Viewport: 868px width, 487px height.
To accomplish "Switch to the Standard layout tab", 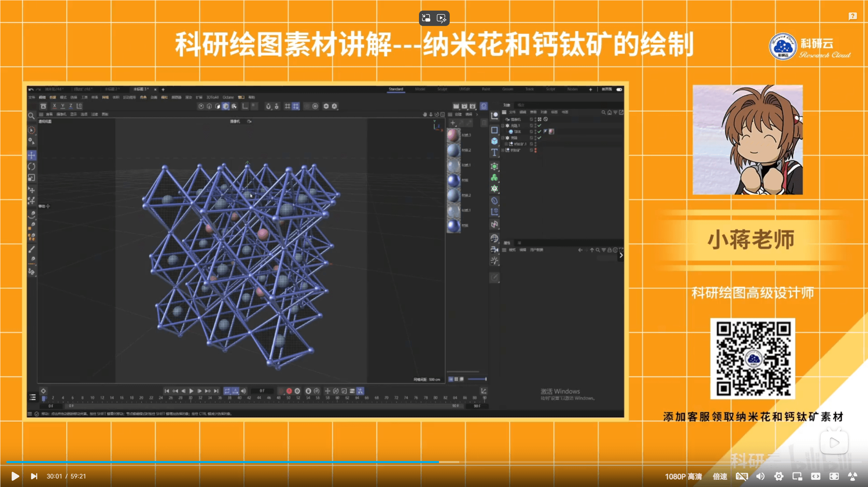I will pyautogui.click(x=396, y=89).
